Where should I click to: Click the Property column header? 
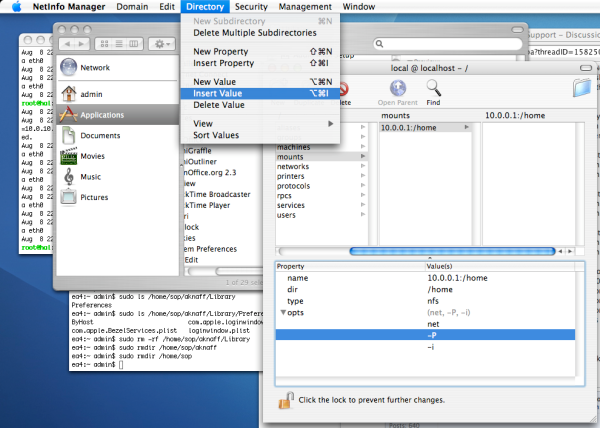pos(350,266)
